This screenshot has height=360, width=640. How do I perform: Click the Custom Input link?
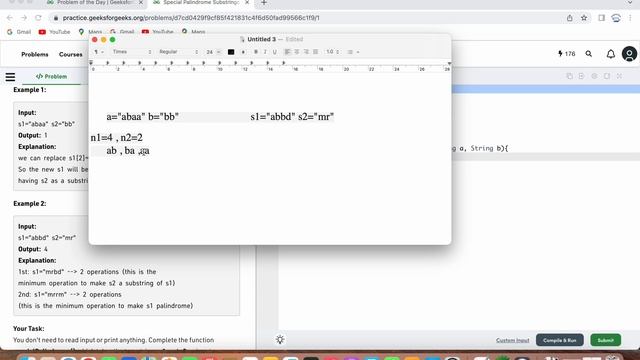[513, 340]
